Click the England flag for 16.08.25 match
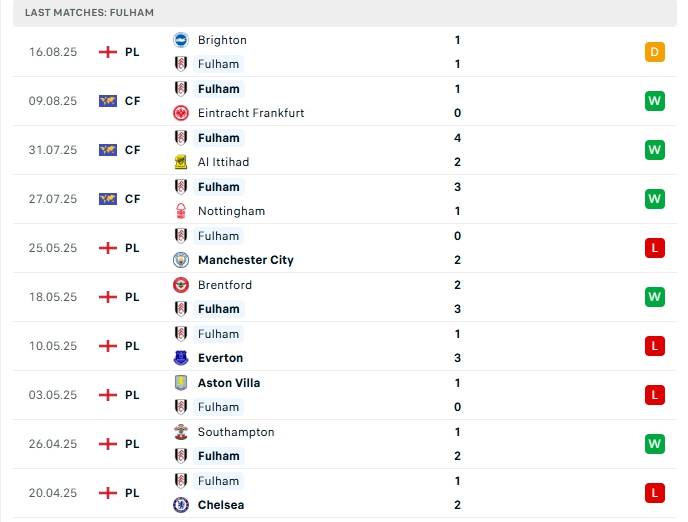 (108, 52)
